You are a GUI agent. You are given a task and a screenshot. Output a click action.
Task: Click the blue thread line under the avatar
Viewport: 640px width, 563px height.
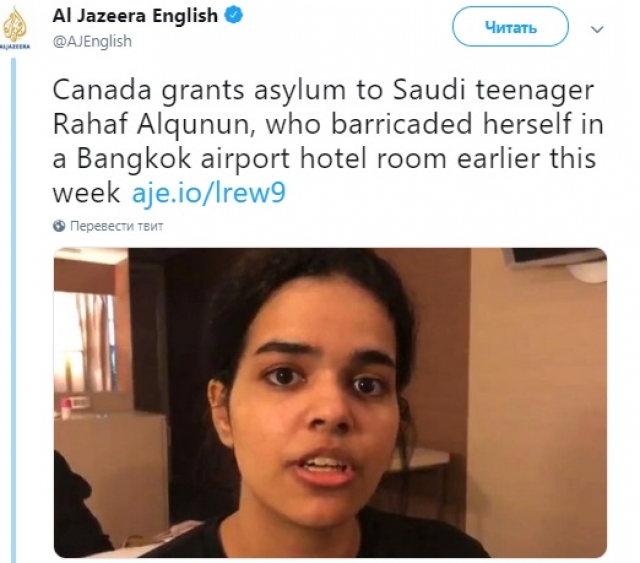(x=13, y=310)
